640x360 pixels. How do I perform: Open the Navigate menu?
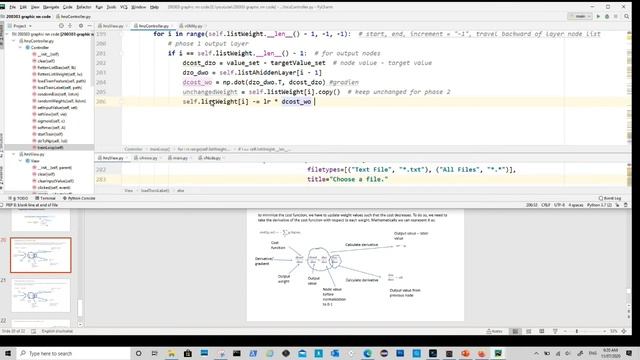pyautogui.click(x=51, y=7)
